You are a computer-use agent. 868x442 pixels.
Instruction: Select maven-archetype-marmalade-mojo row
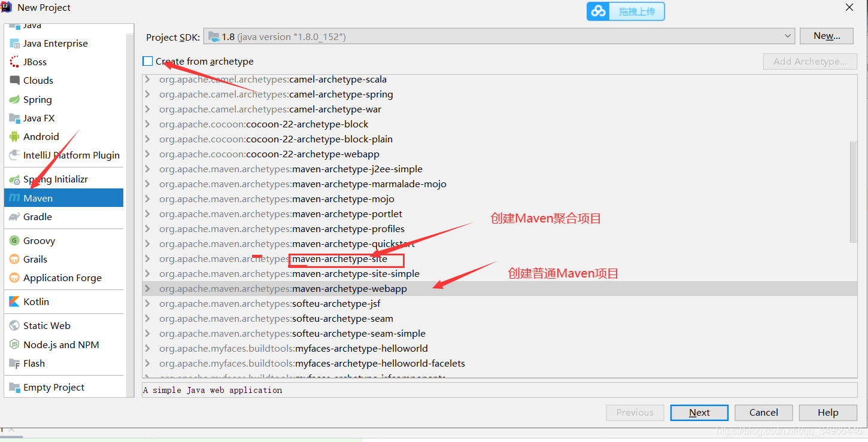[499, 184]
